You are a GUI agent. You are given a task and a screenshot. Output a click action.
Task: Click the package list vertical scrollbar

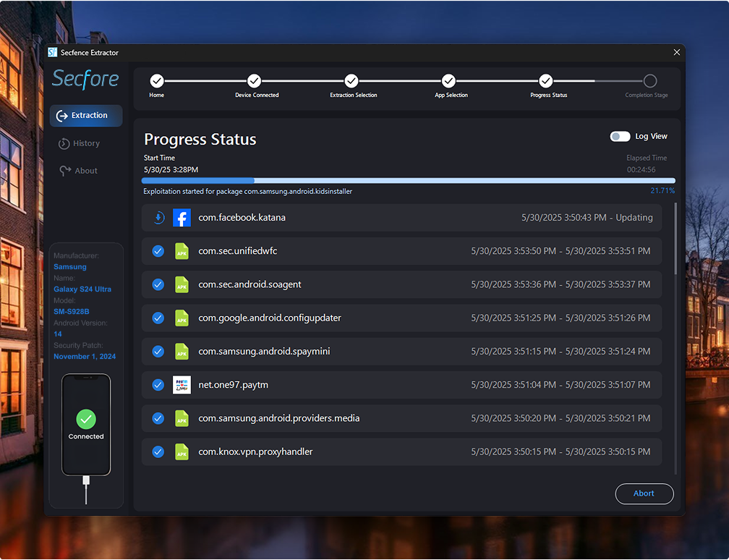coord(675,238)
